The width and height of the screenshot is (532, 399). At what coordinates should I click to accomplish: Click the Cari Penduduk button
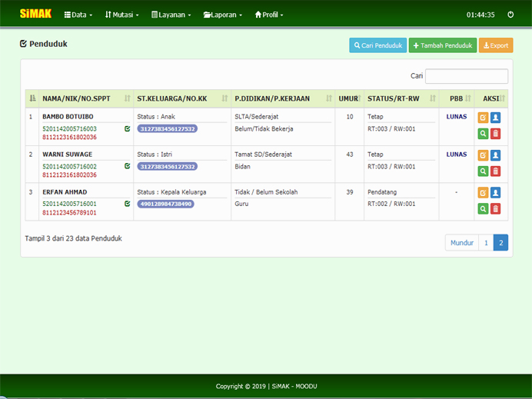[377, 45]
